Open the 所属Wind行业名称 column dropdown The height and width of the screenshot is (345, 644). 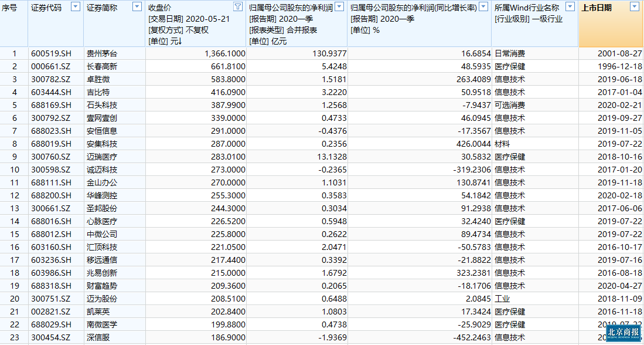tap(570, 6)
